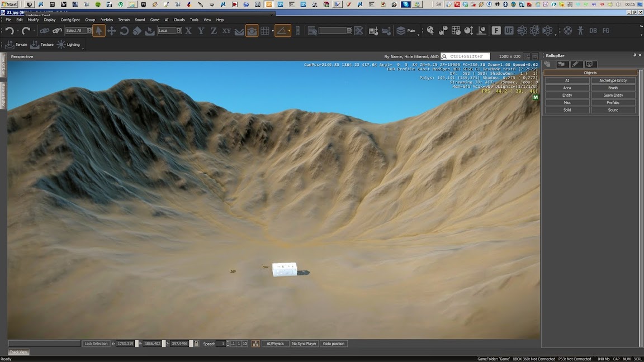The width and height of the screenshot is (644, 362).
Task: Toggle Follow terrain constraint
Action: pos(239,31)
